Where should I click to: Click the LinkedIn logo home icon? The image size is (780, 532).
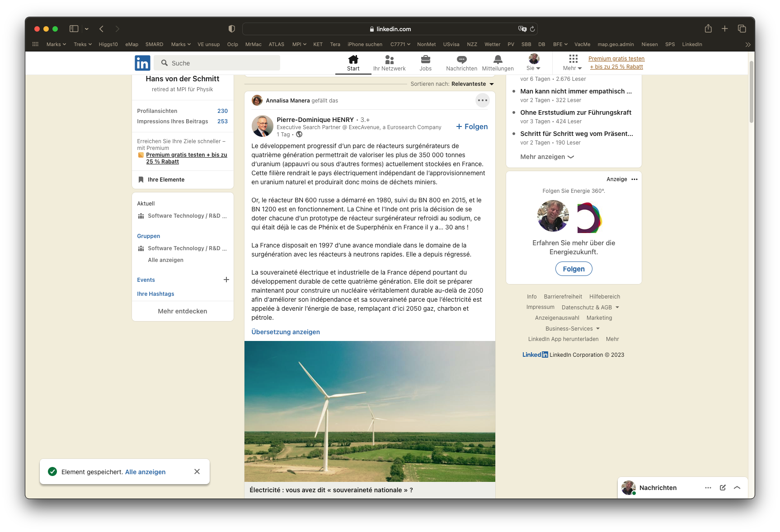coord(142,63)
